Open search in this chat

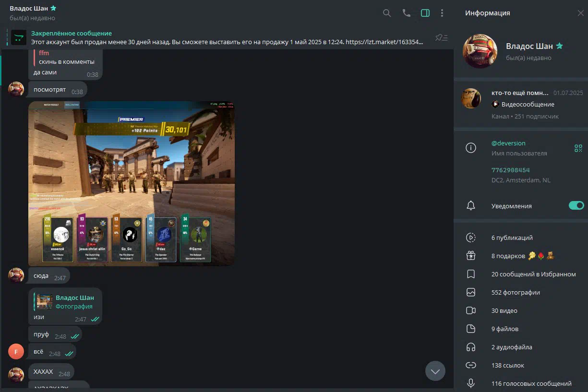click(x=386, y=13)
